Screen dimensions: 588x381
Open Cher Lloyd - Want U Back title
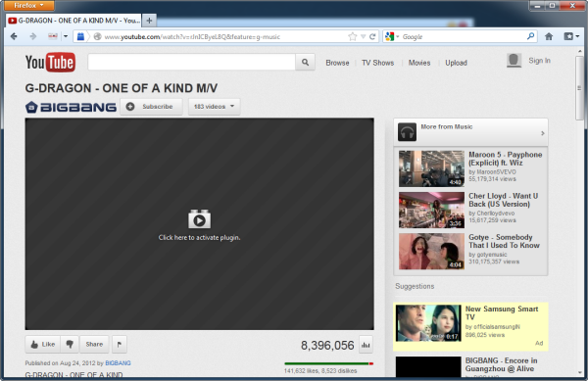504,200
